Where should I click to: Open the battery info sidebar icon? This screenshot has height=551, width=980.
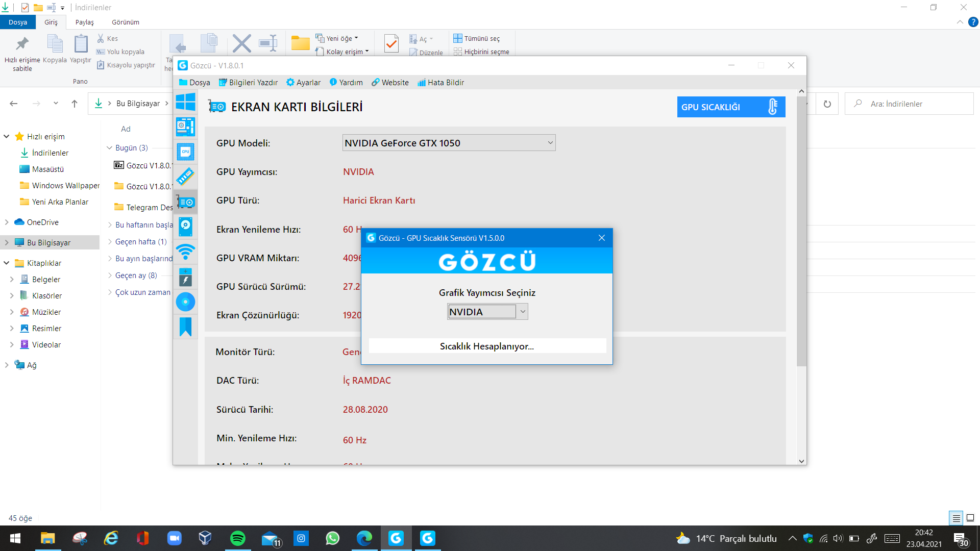pyautogui.click(x=185, y=277)
